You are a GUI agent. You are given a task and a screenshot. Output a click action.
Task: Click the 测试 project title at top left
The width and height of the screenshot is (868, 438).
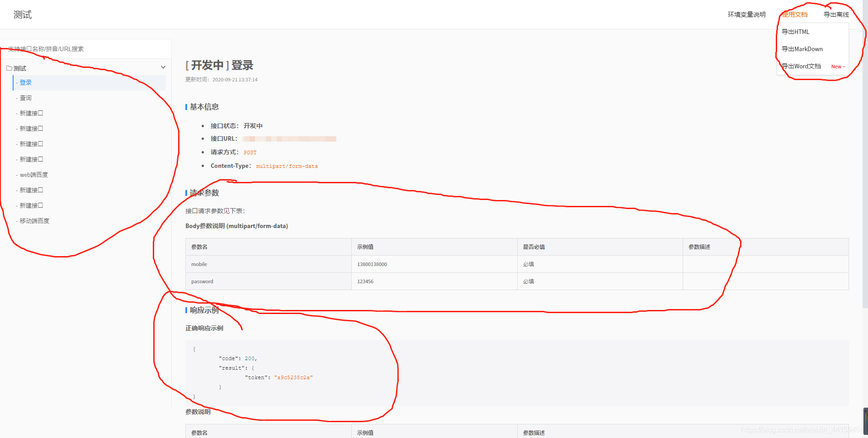[23, 14]
